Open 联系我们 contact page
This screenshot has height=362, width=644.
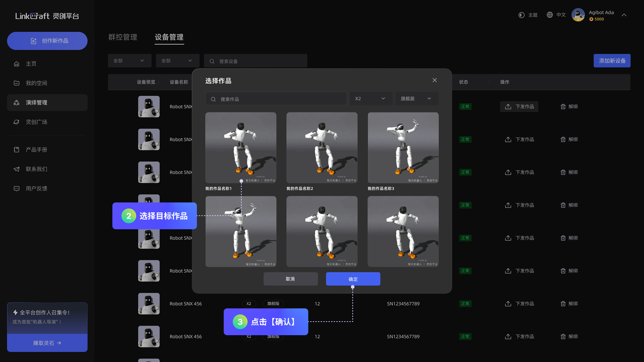point(36,169)
